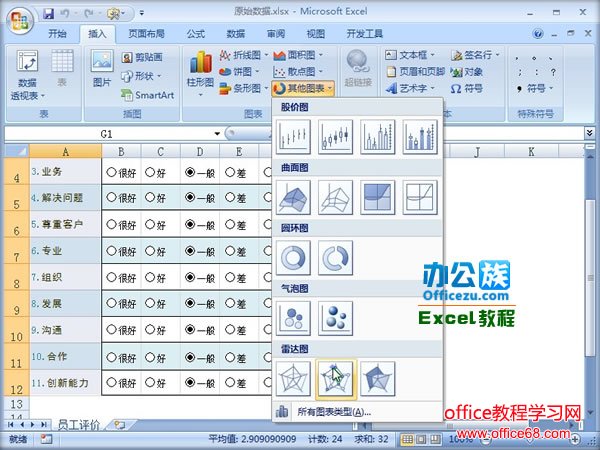Collapse the 其他图表 dropdown
The image size is (600, 450).
coord(303,88)
